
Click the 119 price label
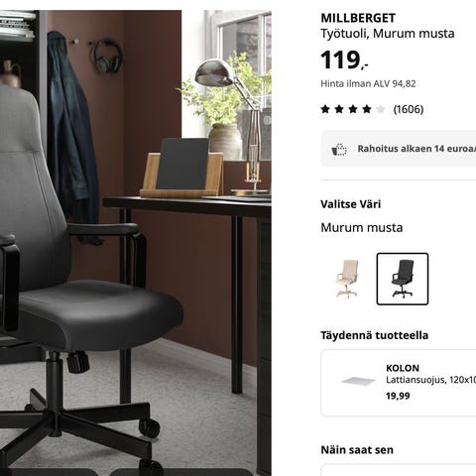point(344,60)
